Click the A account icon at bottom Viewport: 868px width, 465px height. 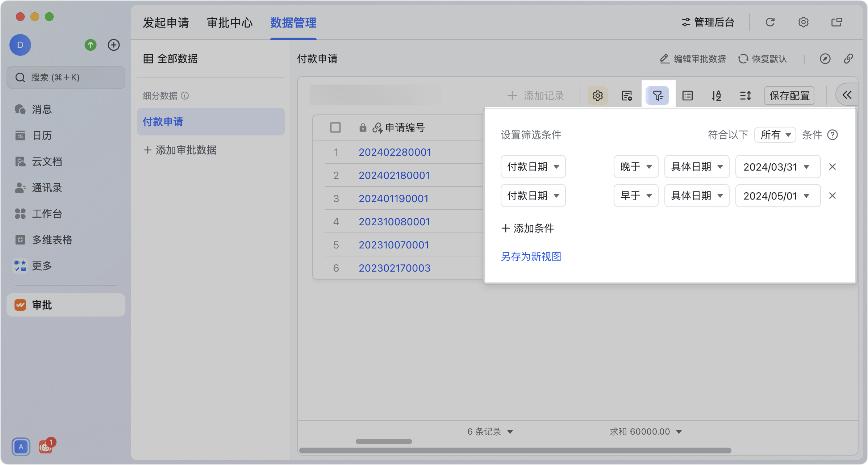coord(21,447)
